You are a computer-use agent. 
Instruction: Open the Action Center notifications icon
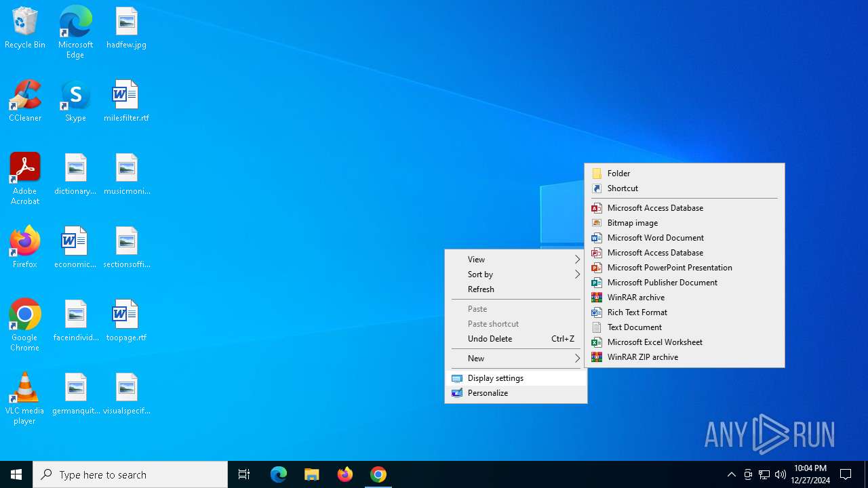click(846, 474)
